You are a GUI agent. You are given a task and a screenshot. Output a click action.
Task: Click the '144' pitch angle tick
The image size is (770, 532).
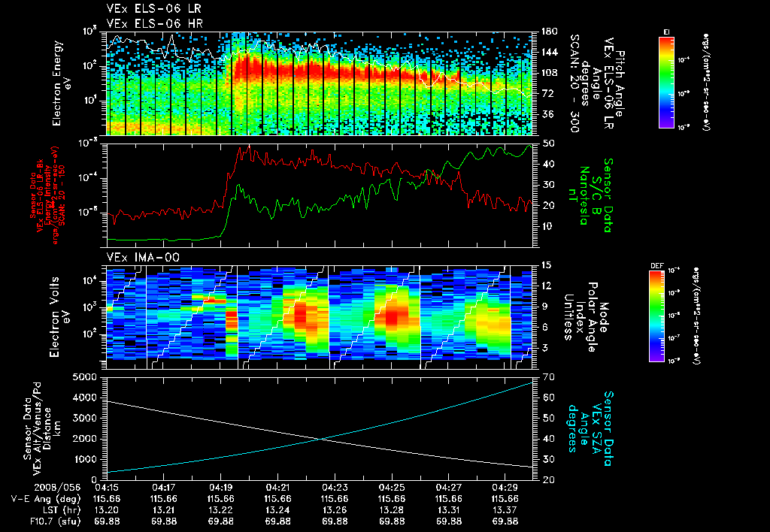549,52
